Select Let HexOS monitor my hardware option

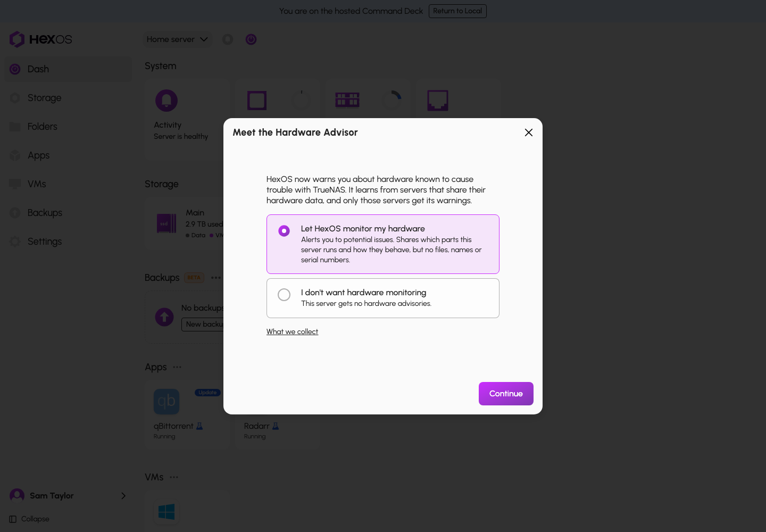tap(382, 244)
